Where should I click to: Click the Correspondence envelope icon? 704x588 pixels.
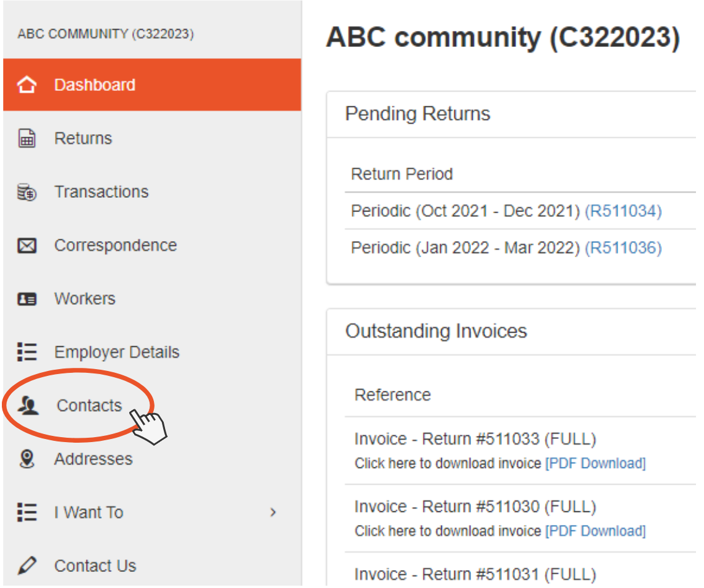(27, 245)
